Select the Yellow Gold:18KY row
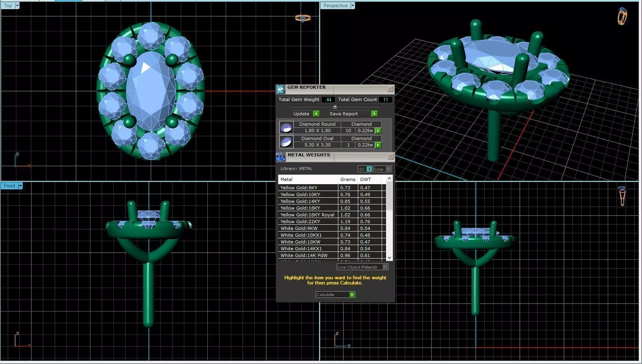642x364 pixels. pos(332,208)
